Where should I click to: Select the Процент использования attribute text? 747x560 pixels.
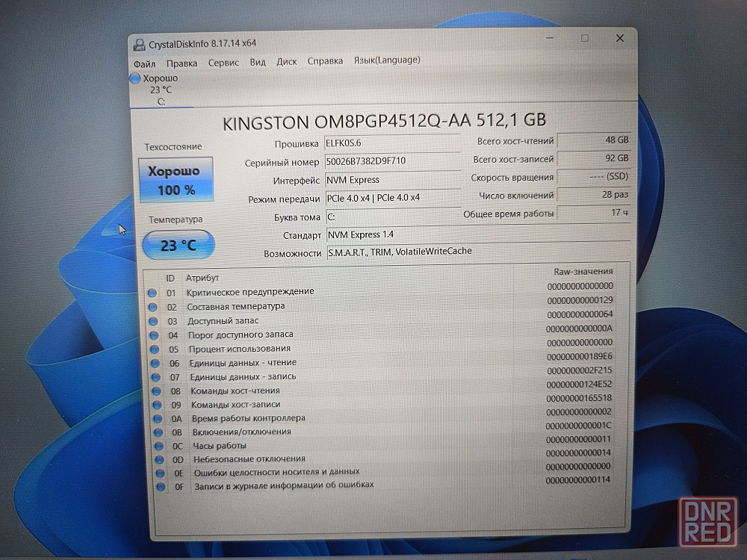[x=240, y=349]
